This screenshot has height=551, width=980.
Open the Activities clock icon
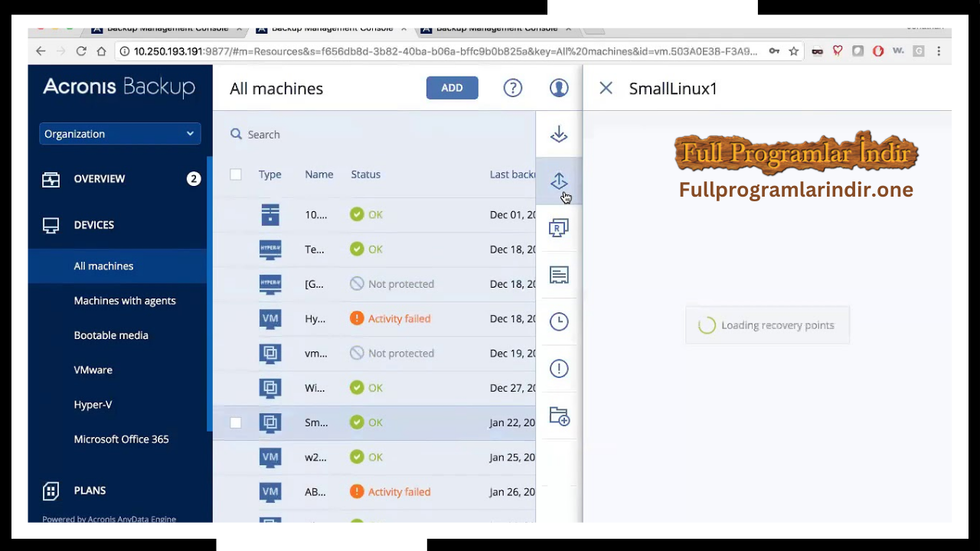coord(559,321)
